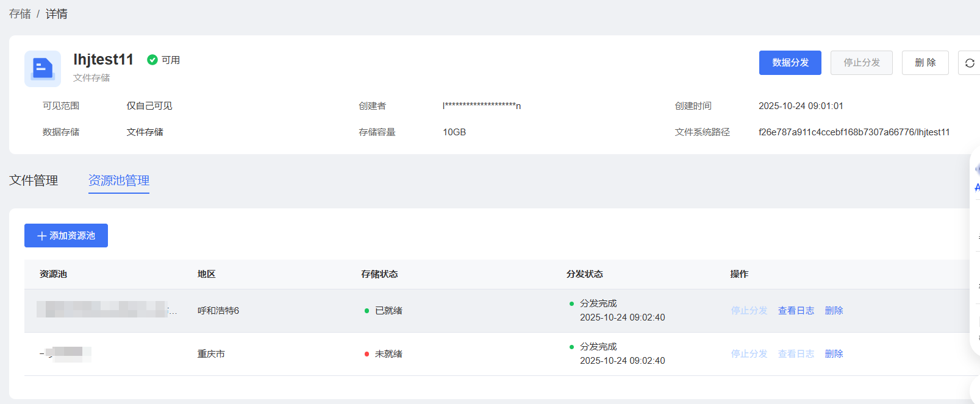Click the plus icon in 添加资源池
The image size is (980, 404).
[x=41, y=236]
